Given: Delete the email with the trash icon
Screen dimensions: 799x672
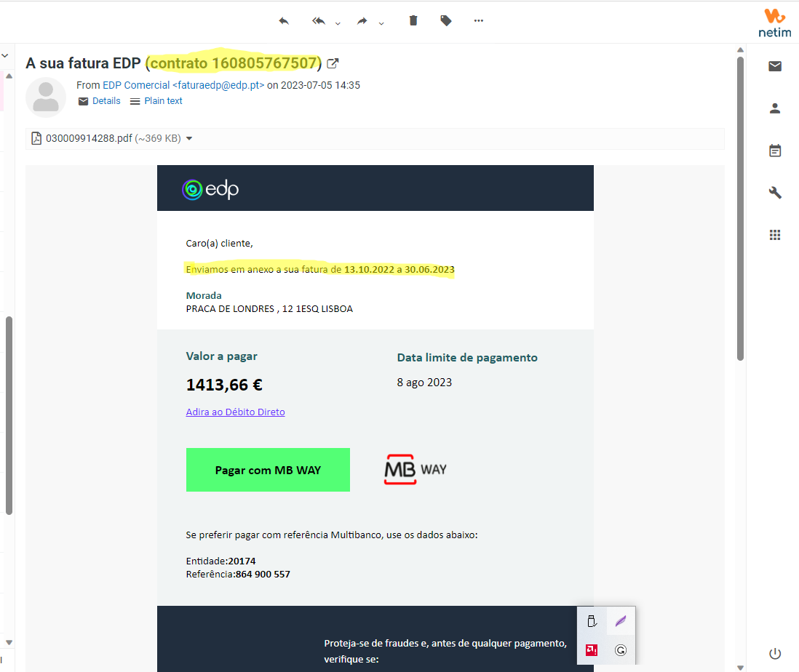Looking at the screenshot, I should pos(413,20).
